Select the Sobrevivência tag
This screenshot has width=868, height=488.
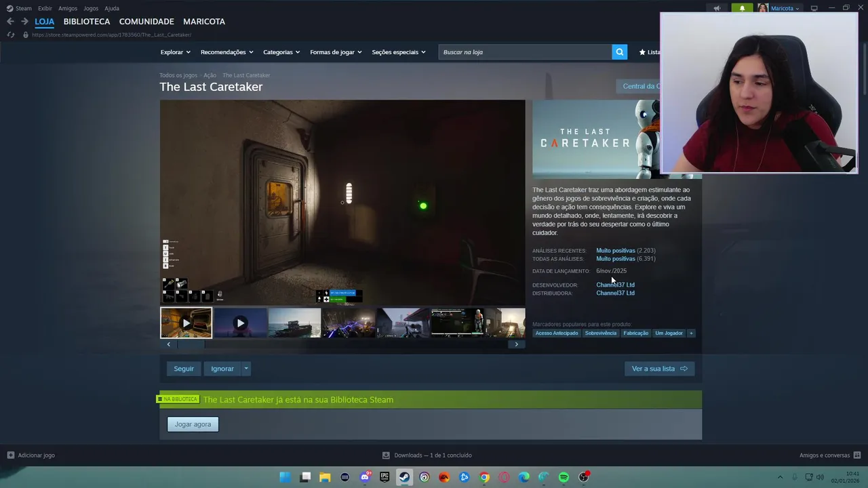pyautogui.click(x=601, y=333)
